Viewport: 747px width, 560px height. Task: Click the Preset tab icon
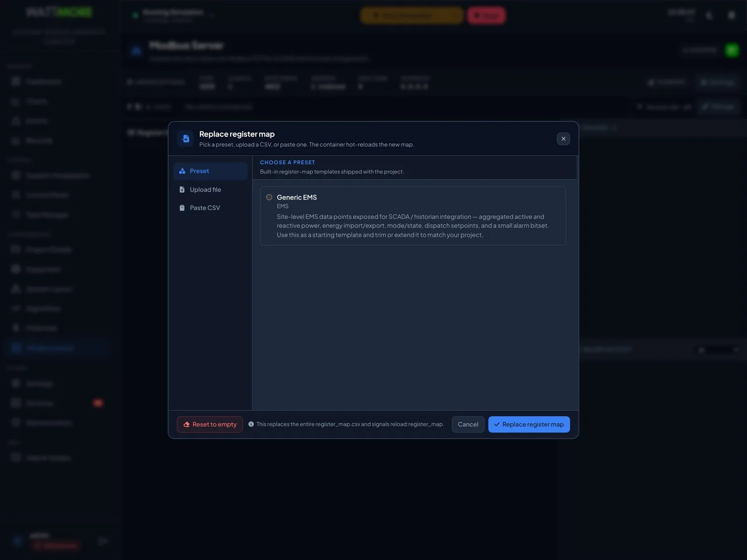[182, 171]
